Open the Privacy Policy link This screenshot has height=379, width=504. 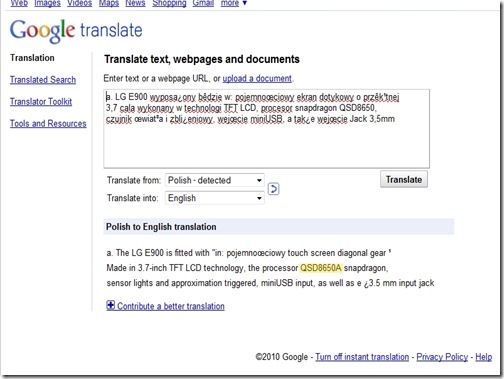point(442,357)
